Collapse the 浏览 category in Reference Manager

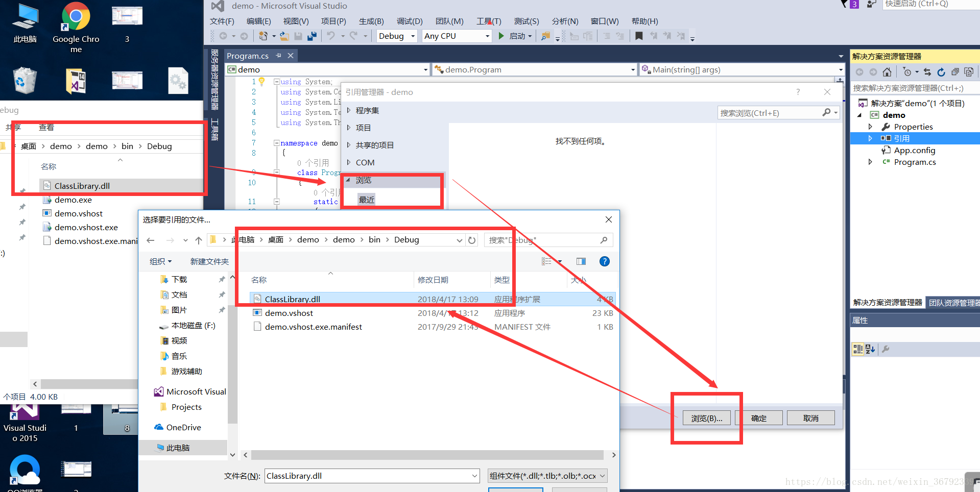(348, 180)
